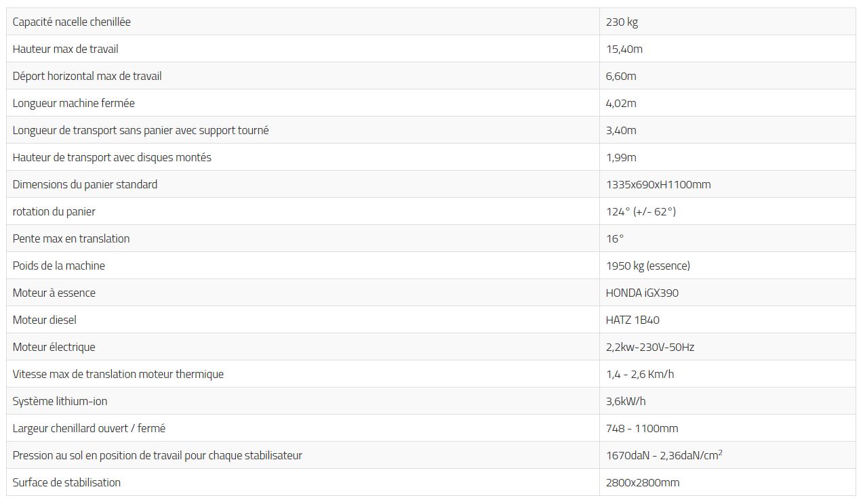Click the '2800x2800mm' stabilisation surface value
The height and width of the screenshot is (504, 863).
point(642,482)
